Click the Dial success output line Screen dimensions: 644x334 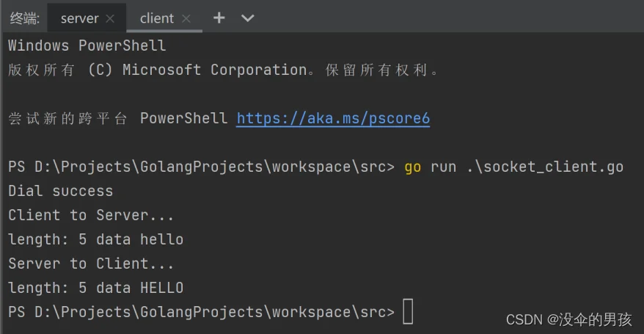[x=60, y=191]
